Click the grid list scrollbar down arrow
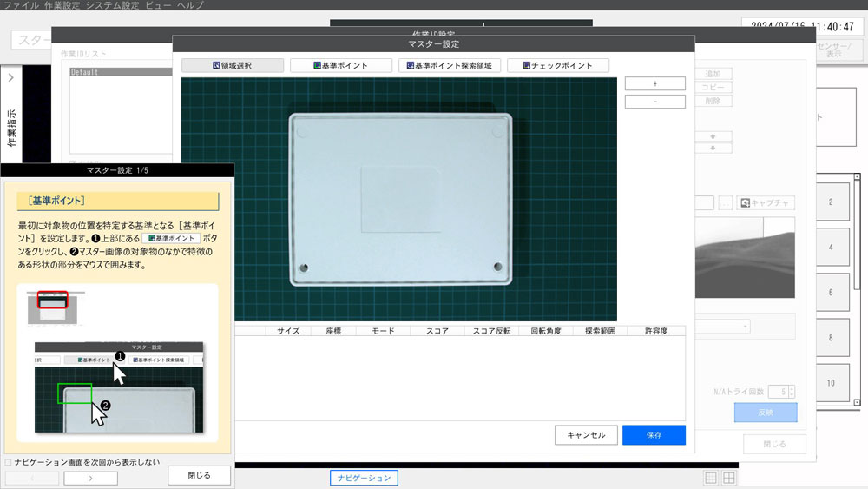 [857, 403]
